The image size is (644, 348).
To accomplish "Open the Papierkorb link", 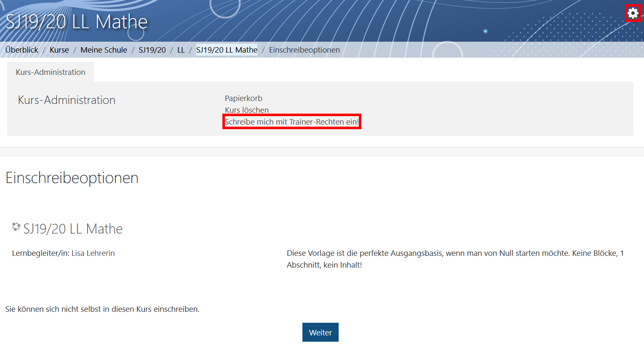I will coord(243,98).
